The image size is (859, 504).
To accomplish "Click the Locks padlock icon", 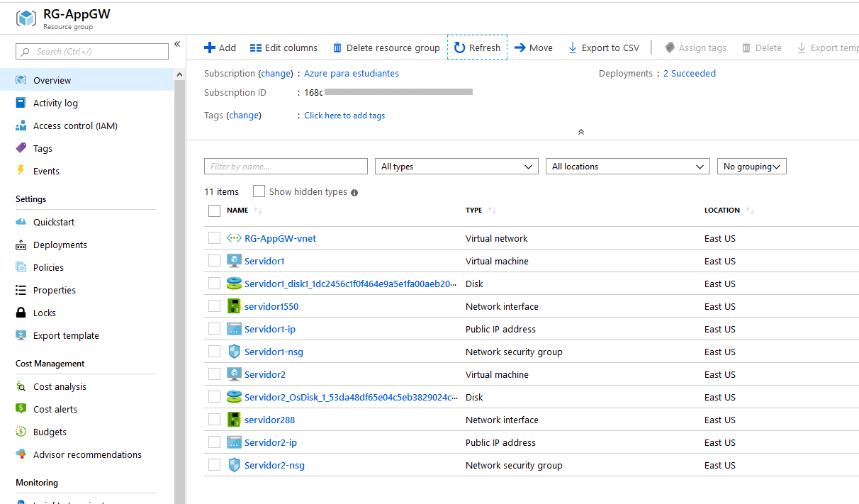I will point(21,313).
